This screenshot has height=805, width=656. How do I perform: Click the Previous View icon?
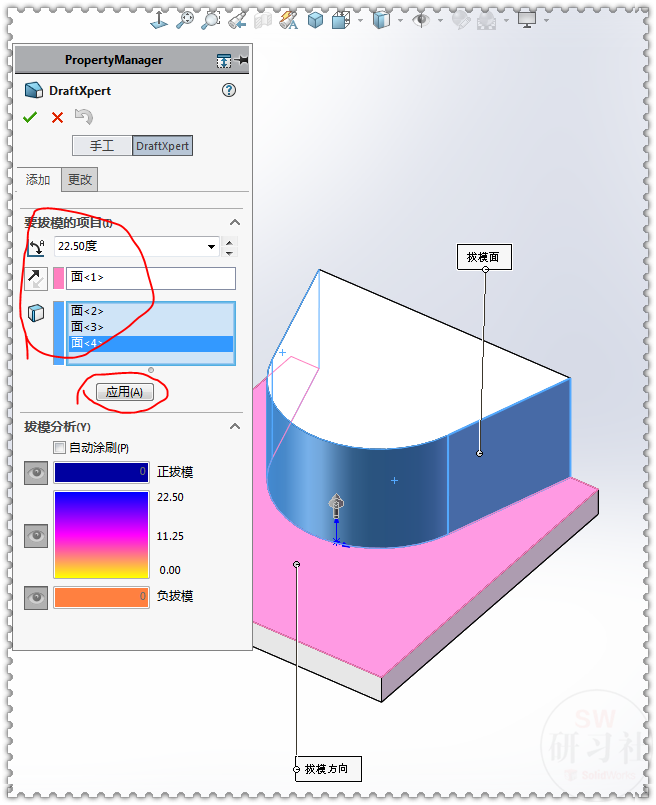(237, 20)
